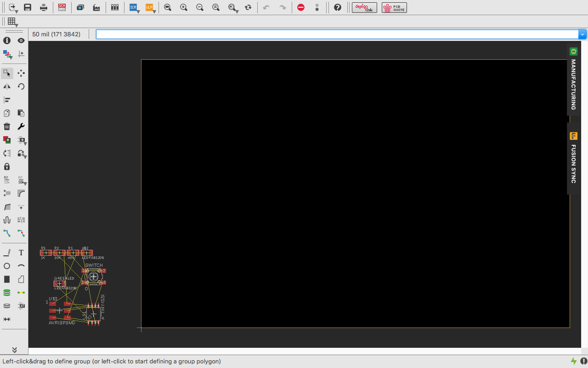Activate the Mirror tool
588x368 pixels.
7,86
